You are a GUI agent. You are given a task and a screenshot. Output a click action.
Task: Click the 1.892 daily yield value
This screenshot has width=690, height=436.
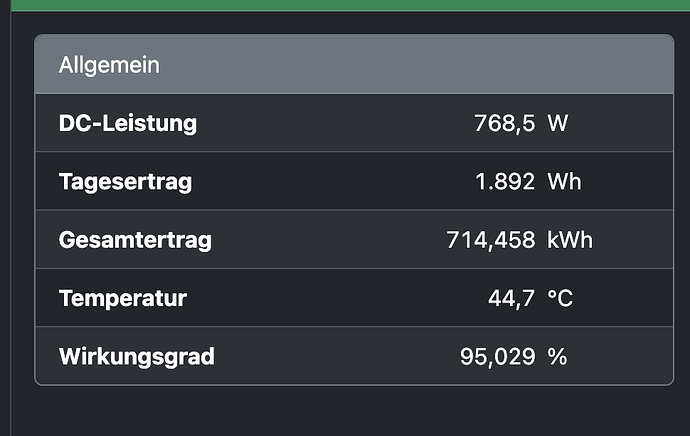pyautogui.click(x=505, y=181)
